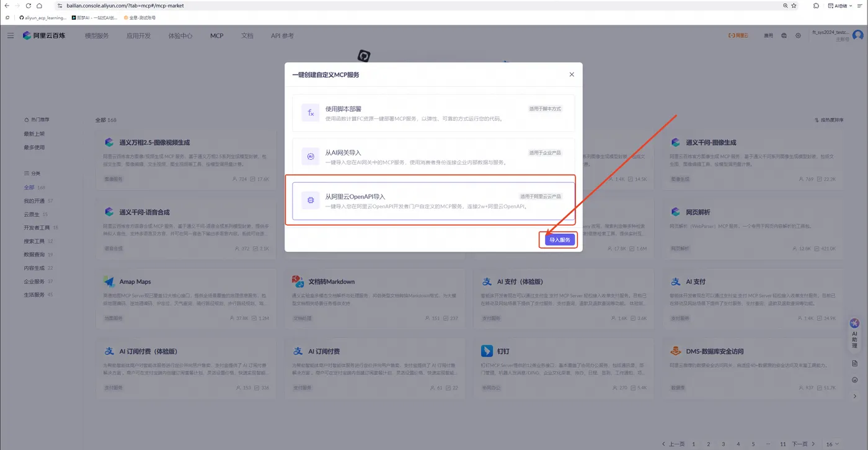Close the 一键创建自定义MCP服务 dialog
This screenshot has height=450, width=868.
pyautogui.click(x=572, y=74)
